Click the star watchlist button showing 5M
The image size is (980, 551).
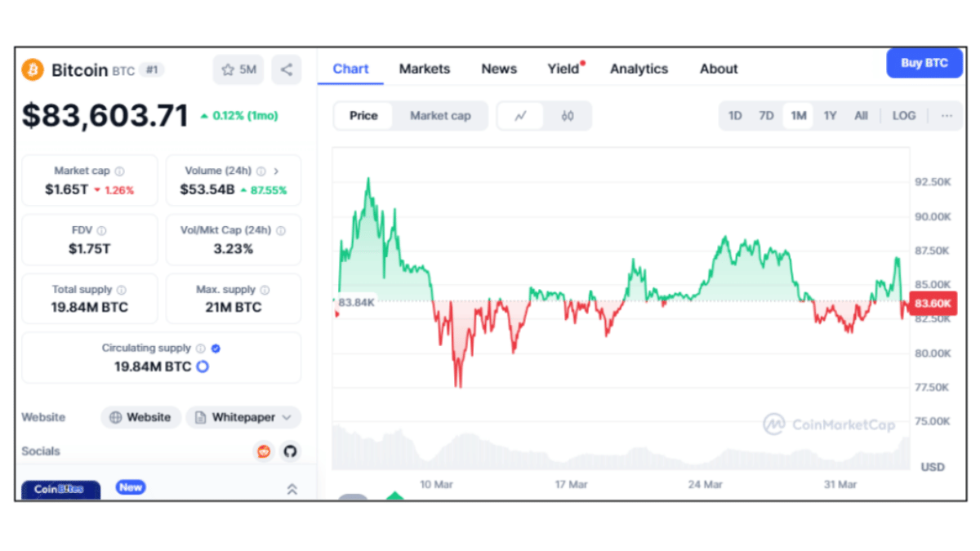tap(238, 70)
